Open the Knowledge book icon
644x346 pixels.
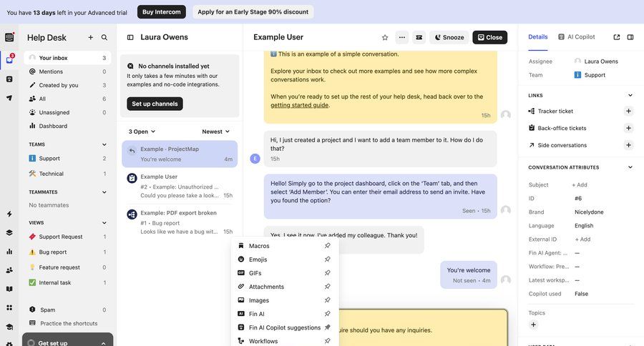tap(9, 289)
